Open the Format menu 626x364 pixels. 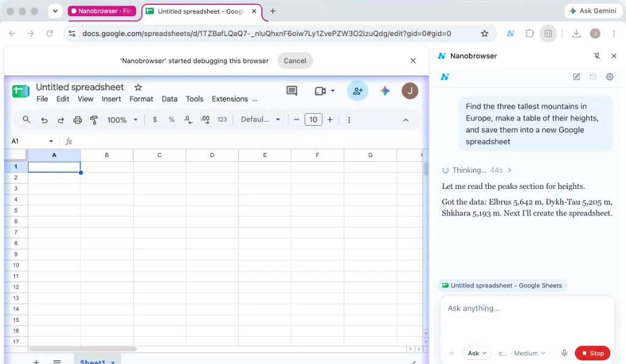pyautogui.click(x=141, y=99)
